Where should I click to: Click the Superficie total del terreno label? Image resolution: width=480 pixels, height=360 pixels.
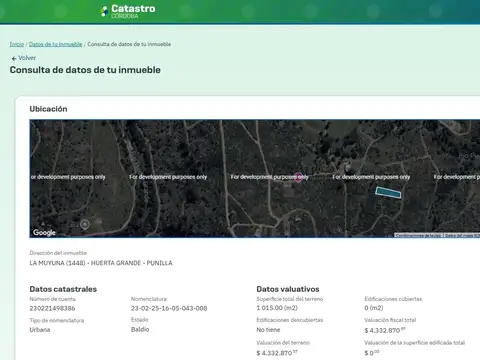click(x=290, y=299)
